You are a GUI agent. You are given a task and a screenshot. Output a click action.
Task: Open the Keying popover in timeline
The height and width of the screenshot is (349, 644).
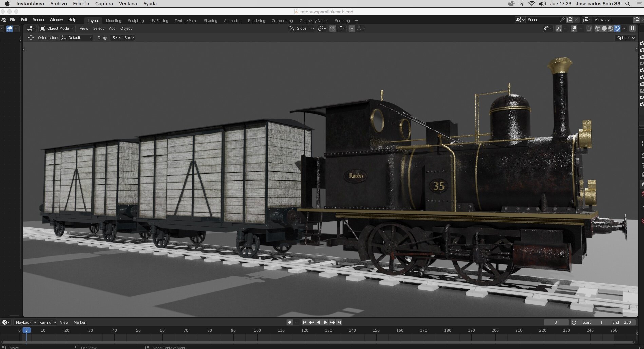click(47, 322)
